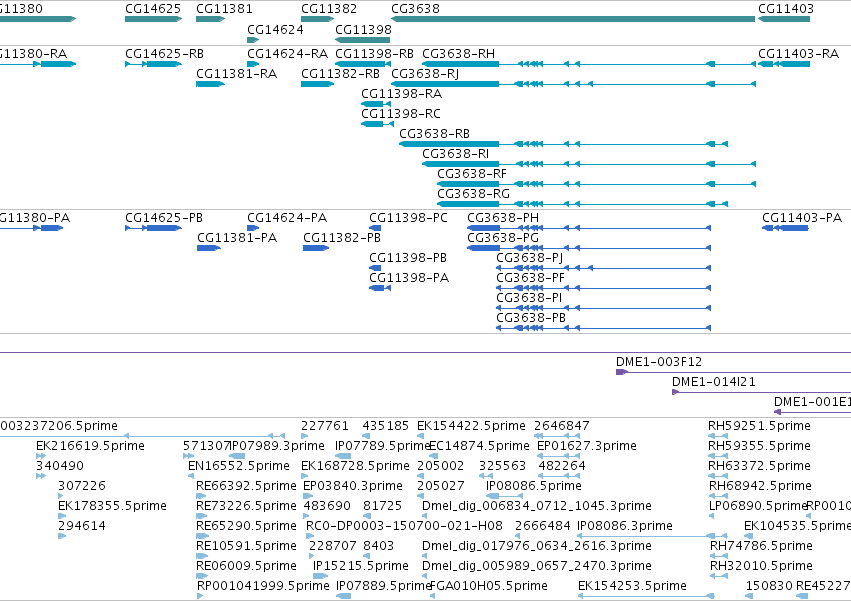Click the CG3638-RJ transcript label
This screenshot has height=601, width=851.
pos(425,74)
